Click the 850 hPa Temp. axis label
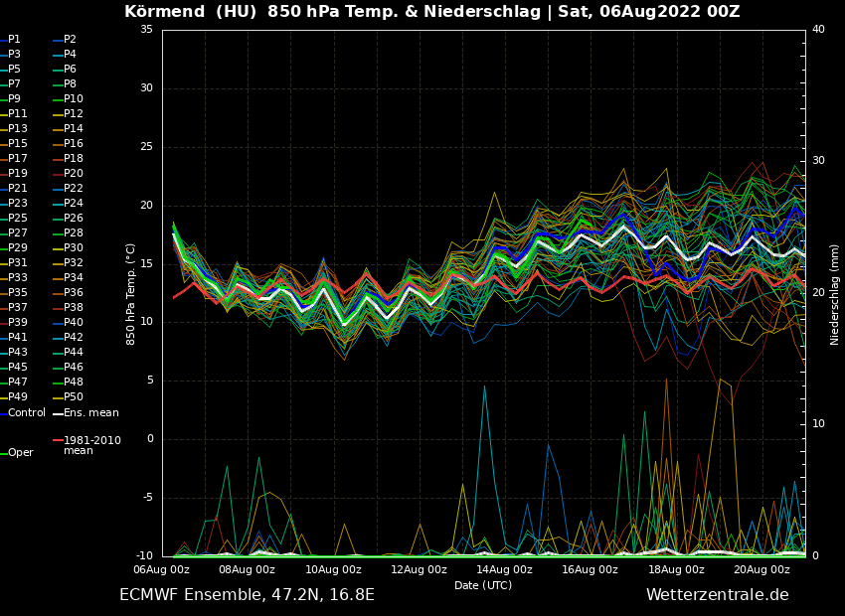845x616 pixels. (131, 293)
